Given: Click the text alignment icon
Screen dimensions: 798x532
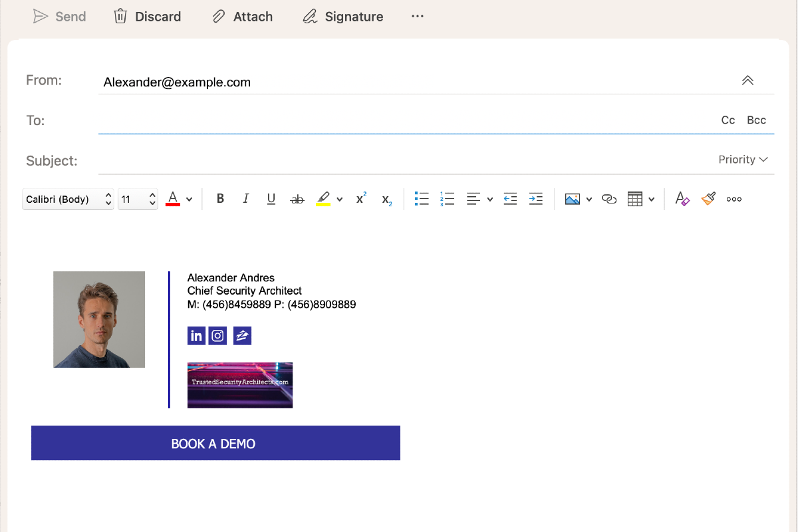Looking at the screenshot, I should (x=473, y=199).
